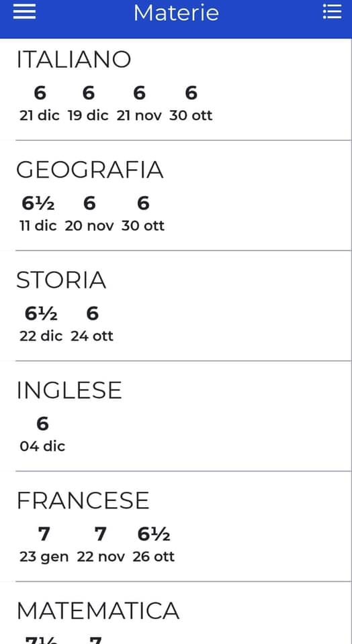
Task: Select Italiano grade from 21 nov
Action: (x=139, y=103)
